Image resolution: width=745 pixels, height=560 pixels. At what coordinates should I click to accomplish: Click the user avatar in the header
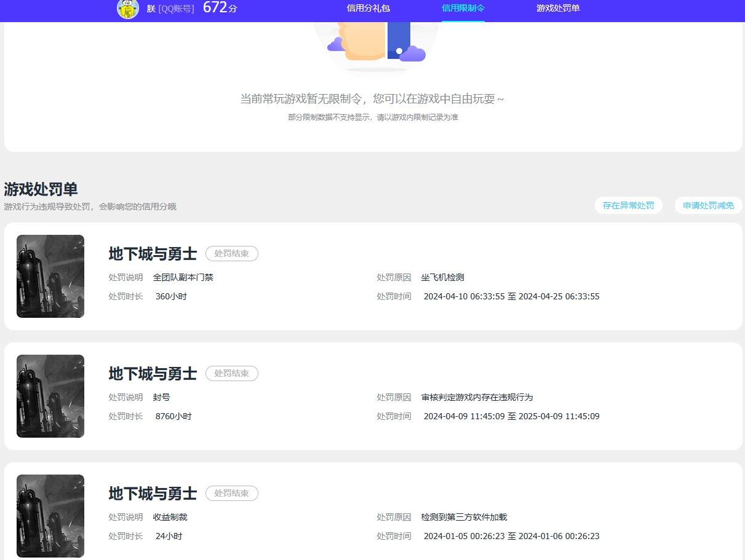(x=128, y=8)
